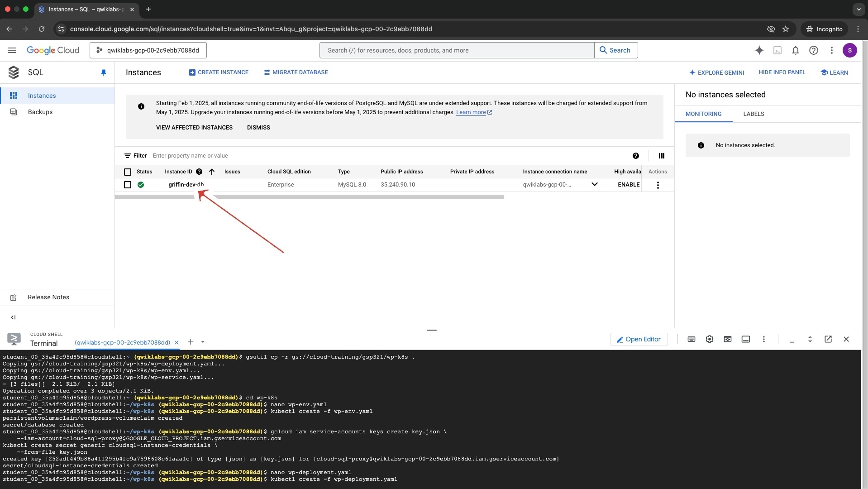
Task: Switch to MONITORING tab
Action: pyautogui.click(x=703, y=114)
